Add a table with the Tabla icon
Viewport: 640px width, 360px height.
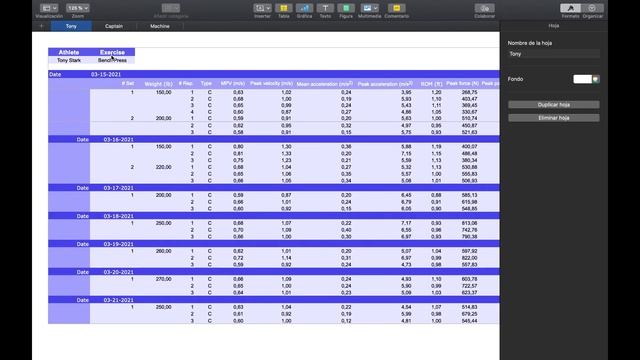point(283,8)
